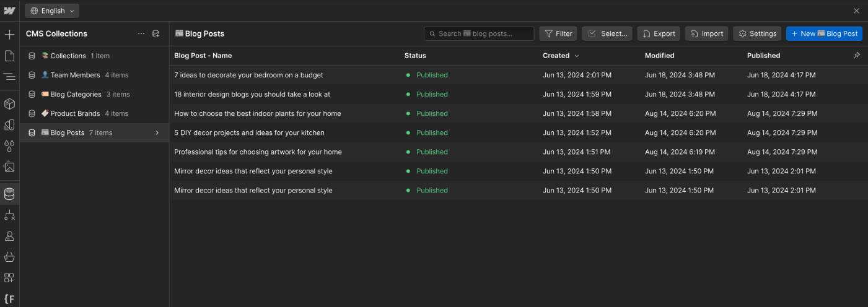
Task: Click the add new collection icon
Action: click(x=156, y=34)
